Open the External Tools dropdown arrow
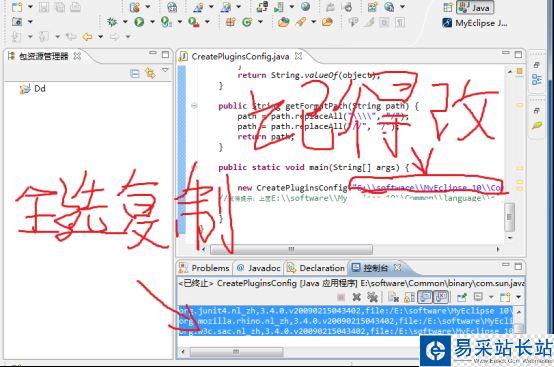 [207, 22]
